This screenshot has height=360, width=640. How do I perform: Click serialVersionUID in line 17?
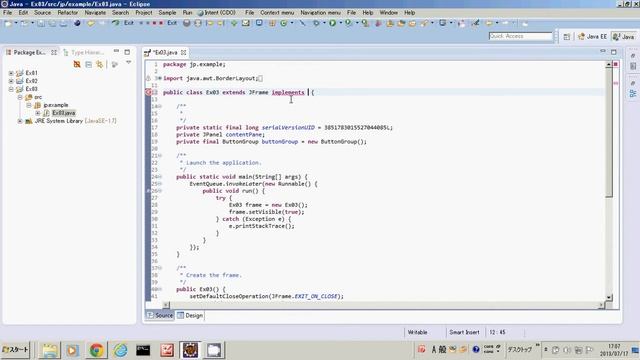click(288, 127)
